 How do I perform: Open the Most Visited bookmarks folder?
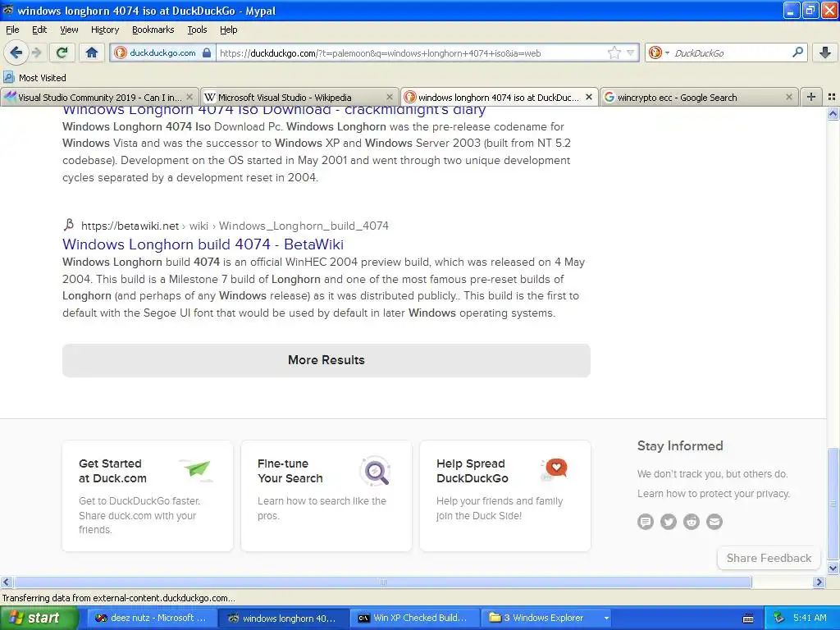[34, 78]
